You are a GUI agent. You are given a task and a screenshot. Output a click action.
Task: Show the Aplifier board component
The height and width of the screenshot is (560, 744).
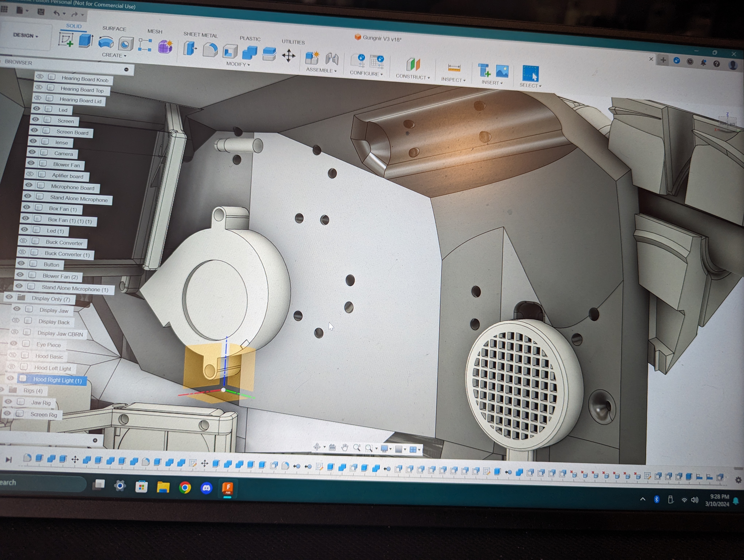(30, 174)
